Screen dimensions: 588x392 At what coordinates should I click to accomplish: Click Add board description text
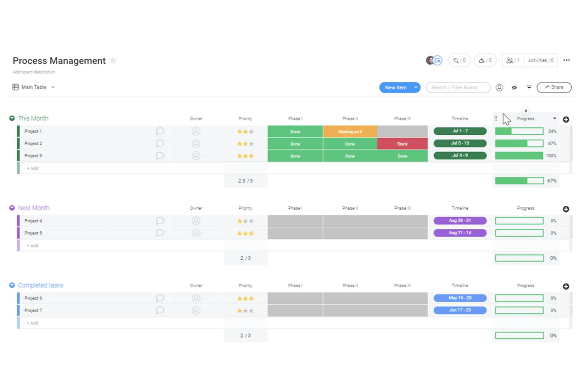[34, 72]
